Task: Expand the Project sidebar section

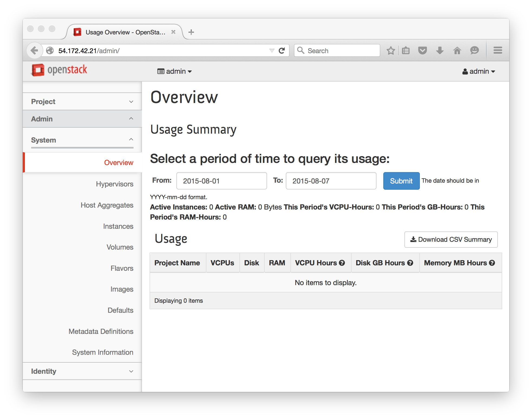Action: [82, 102]
